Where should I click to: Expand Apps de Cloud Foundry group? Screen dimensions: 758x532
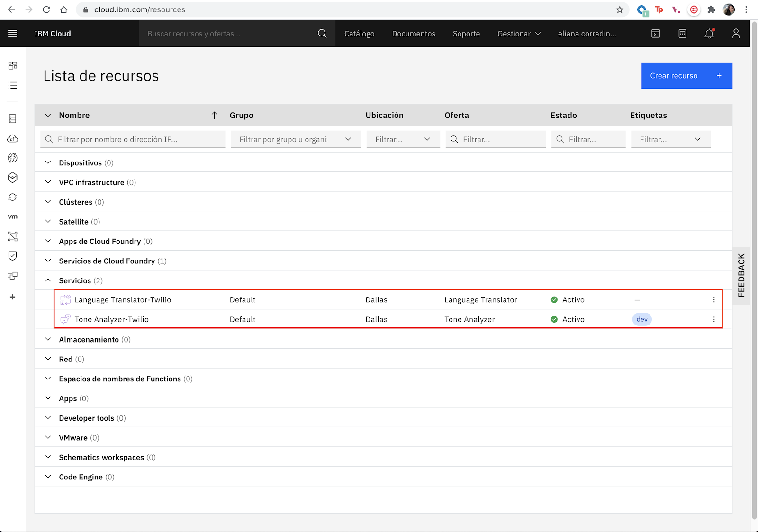(x=48, y=241)
